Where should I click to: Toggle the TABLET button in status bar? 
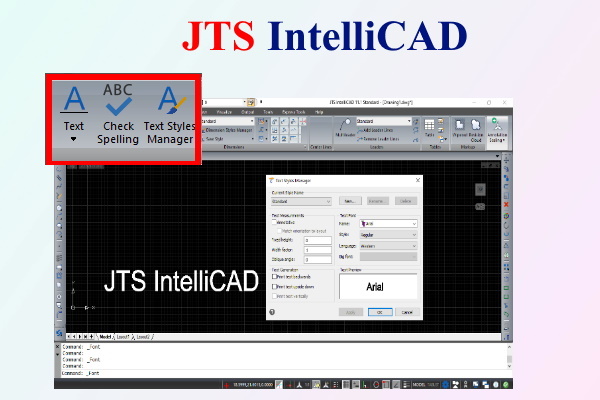433,384
